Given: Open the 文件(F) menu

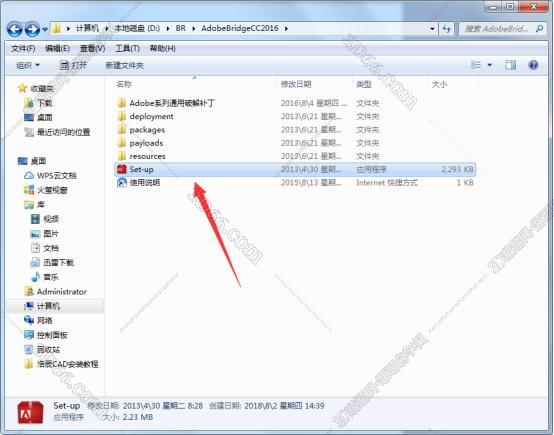Looking at the screenshot, I should point(23,48).
